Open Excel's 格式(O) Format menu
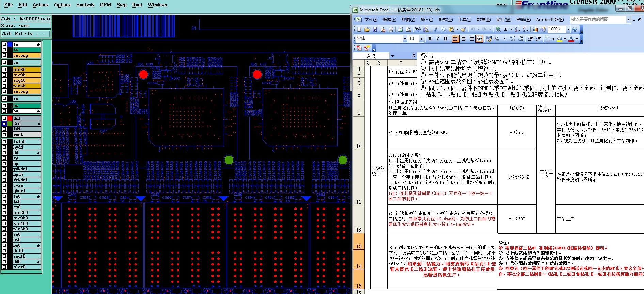The image size is (644, 294). point(445,19)
